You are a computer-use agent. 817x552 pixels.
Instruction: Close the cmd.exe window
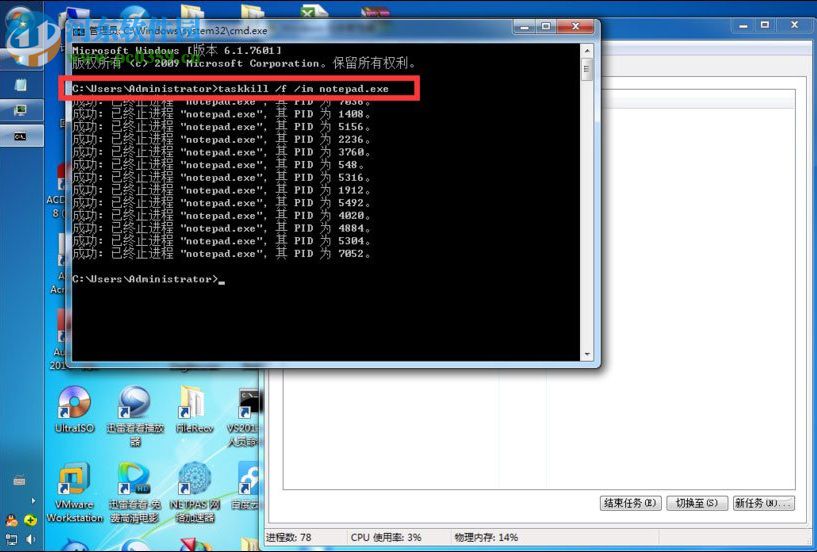575,26
